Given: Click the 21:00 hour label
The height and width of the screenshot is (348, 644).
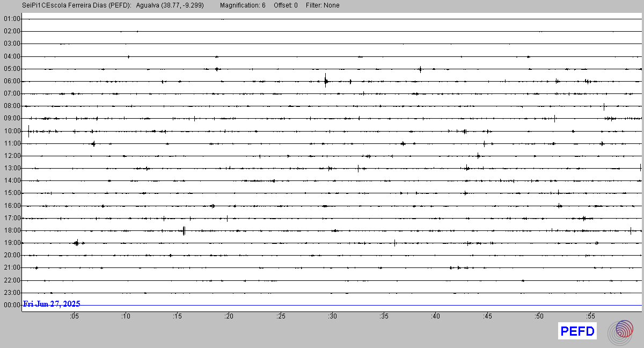Looking at the screenshot, I should pos(12,267).
